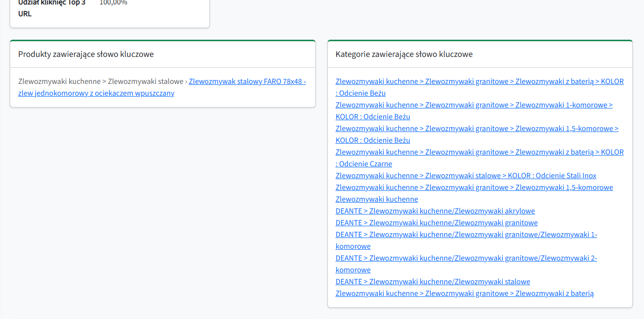The height and width of the screenshot is (319, 644).
Task: Click the Produkty zawierające słowo kluczowe header
Action: [x=86, y=54]
